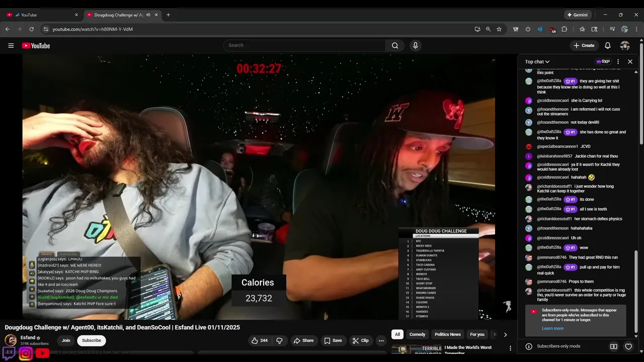Open Twitch icon link

(x=9, y=352)
